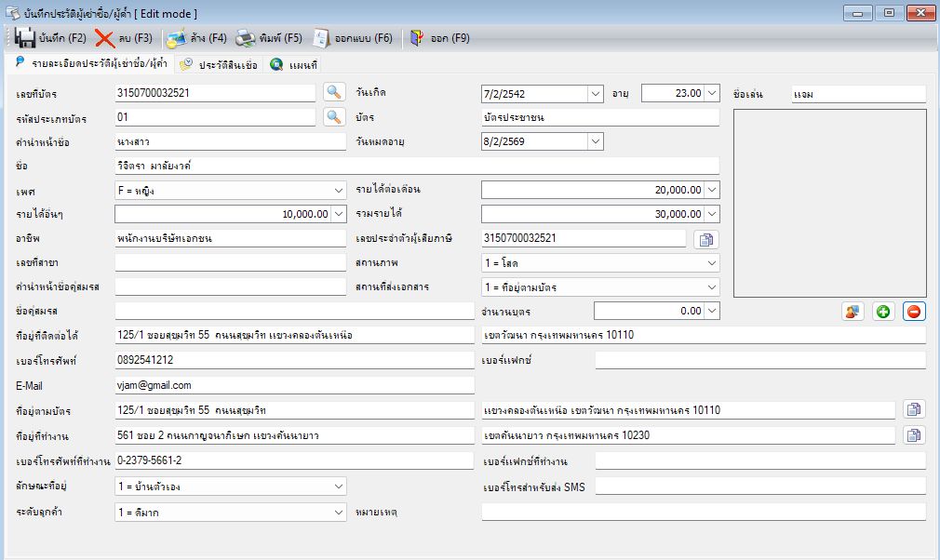
Task: Click the window icon in the title bar
Action: click(12, 13)
